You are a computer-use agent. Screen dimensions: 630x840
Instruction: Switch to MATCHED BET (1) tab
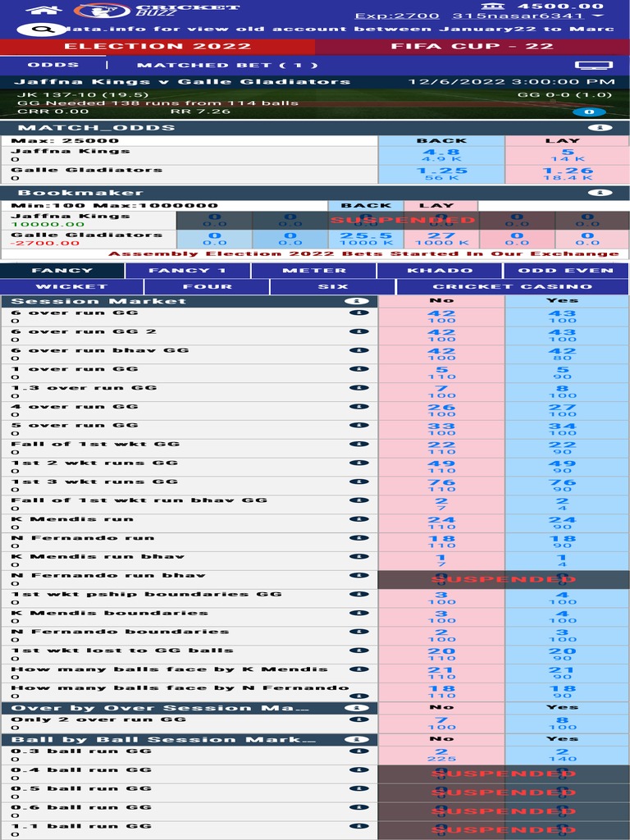(x=228, y=66)
